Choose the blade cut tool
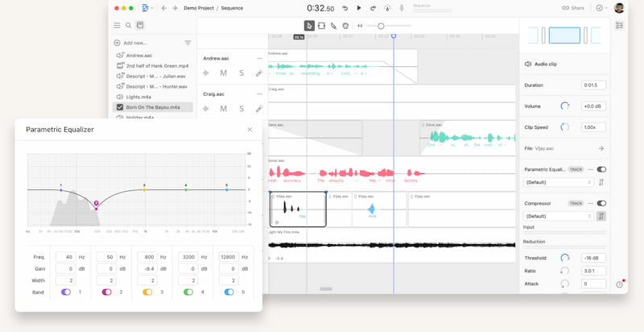Viewport: 644px width, 332px height. (333, 26)
